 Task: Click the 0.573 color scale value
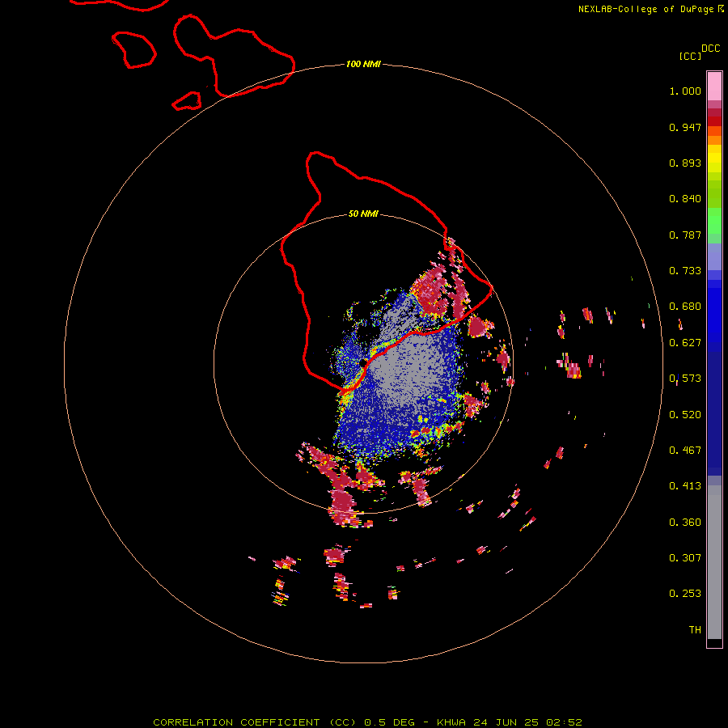[x=685, y=379]
